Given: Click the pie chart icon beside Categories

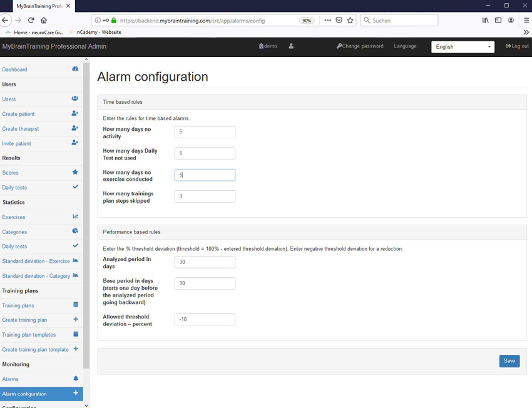Looking at the screenshot, I should [x=75, y=232].
